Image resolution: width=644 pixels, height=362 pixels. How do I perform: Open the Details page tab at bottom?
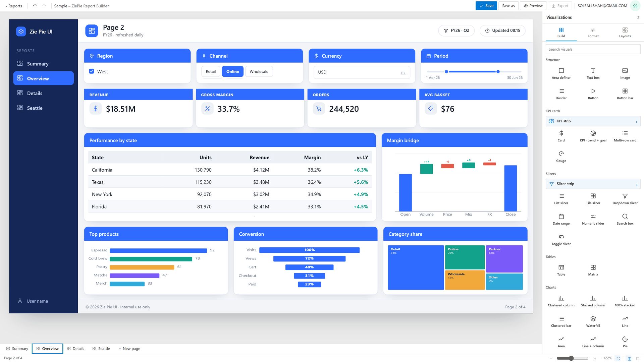tap(75, 349)
